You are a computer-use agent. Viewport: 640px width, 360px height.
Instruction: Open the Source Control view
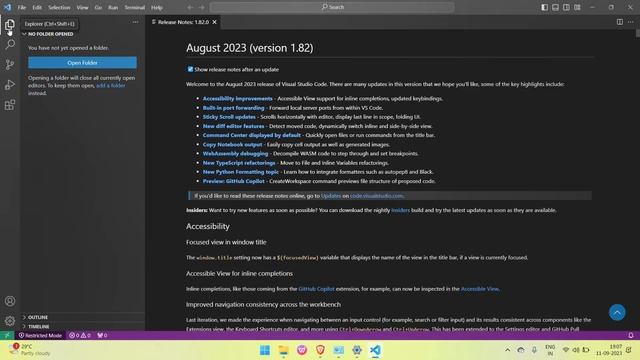tap(10, 64)
